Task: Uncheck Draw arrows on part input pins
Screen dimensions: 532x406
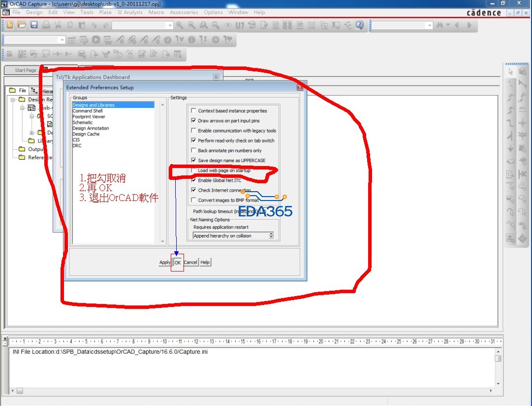Action: click(194, 120)
